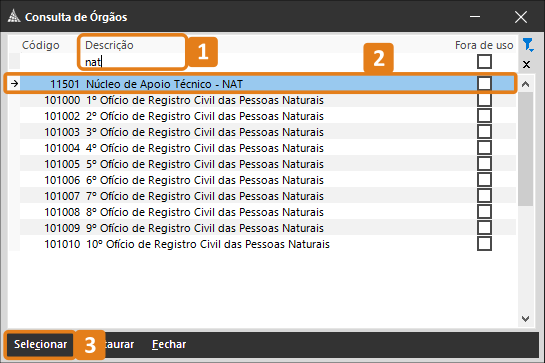Minimize the Consulta de Órgãos window
The width and height of the screenshot is (545, 363).
click(x=475, y=16)
